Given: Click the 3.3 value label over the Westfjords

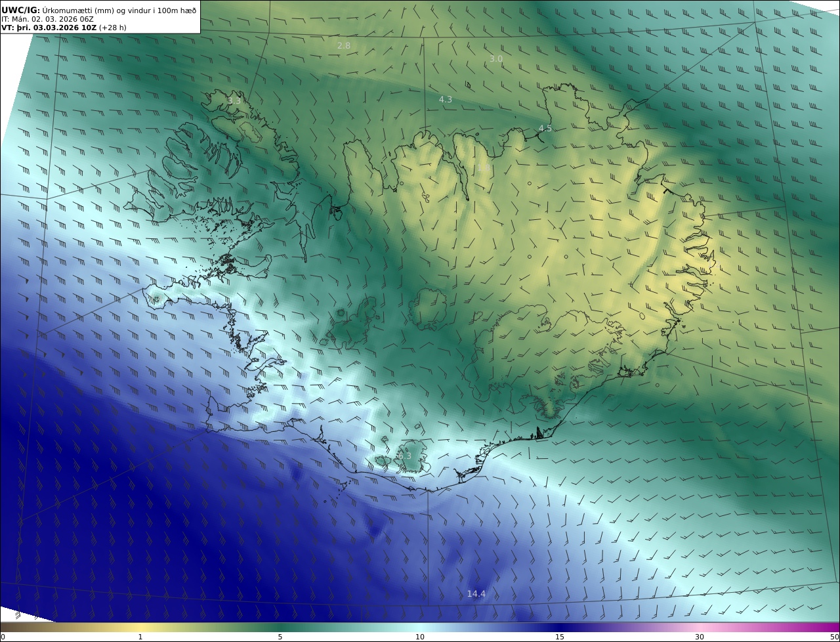Looking at the screenshot, I should click(234, 100).
